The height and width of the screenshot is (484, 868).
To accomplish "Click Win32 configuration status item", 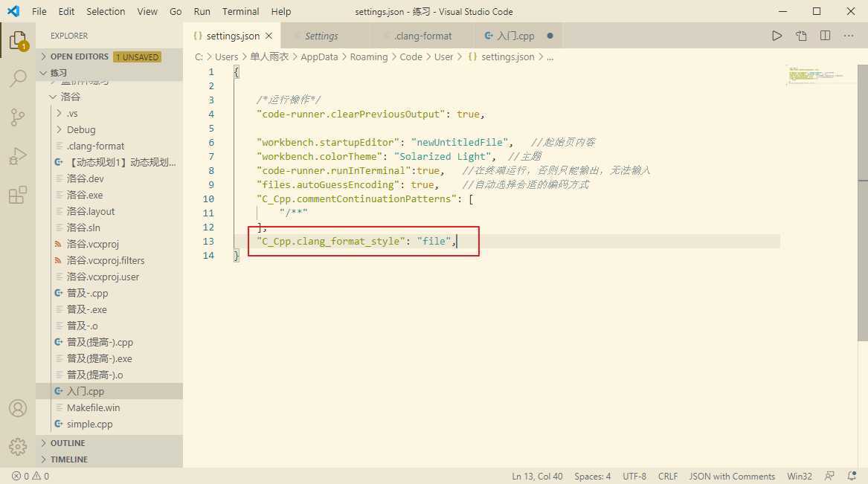I will [x=800, y=477].
